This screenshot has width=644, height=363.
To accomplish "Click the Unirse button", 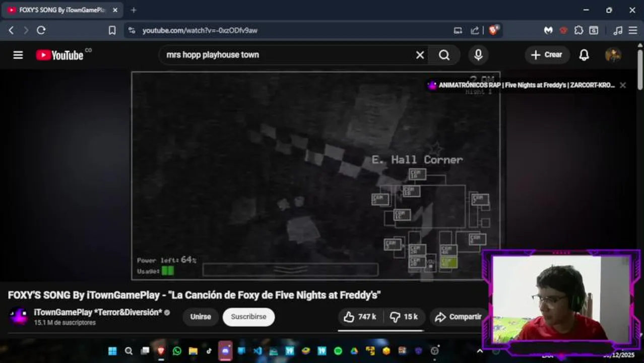I will coord(201,317).
